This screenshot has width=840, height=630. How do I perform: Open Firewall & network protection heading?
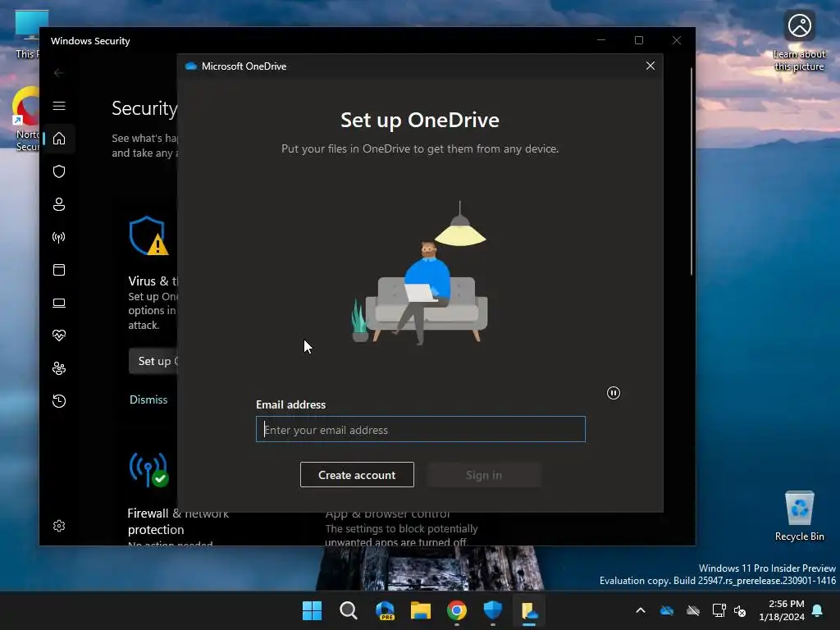pyautogui.click(x=178, y=521)
